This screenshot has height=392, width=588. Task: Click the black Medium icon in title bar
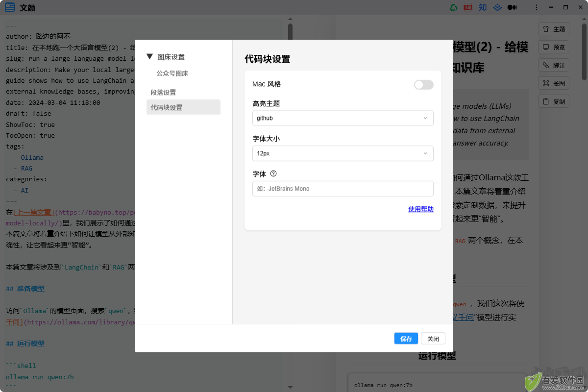512,7
